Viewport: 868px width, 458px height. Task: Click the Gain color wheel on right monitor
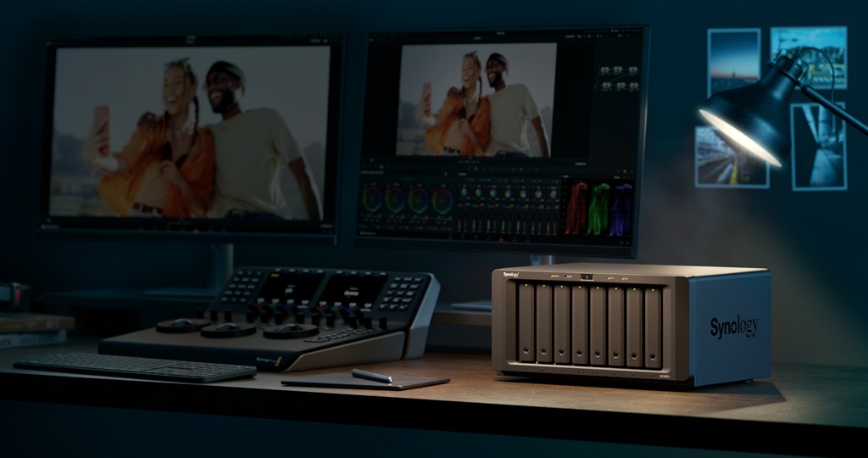pos(419,200)
